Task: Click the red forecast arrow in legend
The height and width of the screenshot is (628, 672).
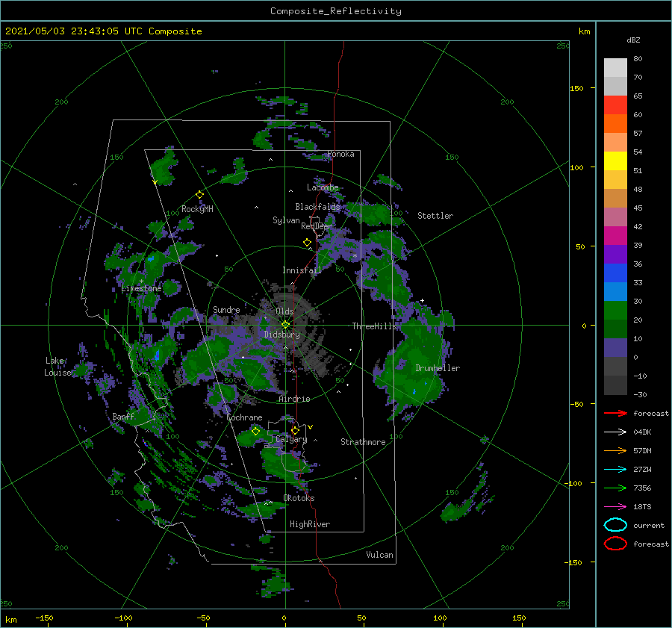Action: pyautogui.click(x=615, y=413)
